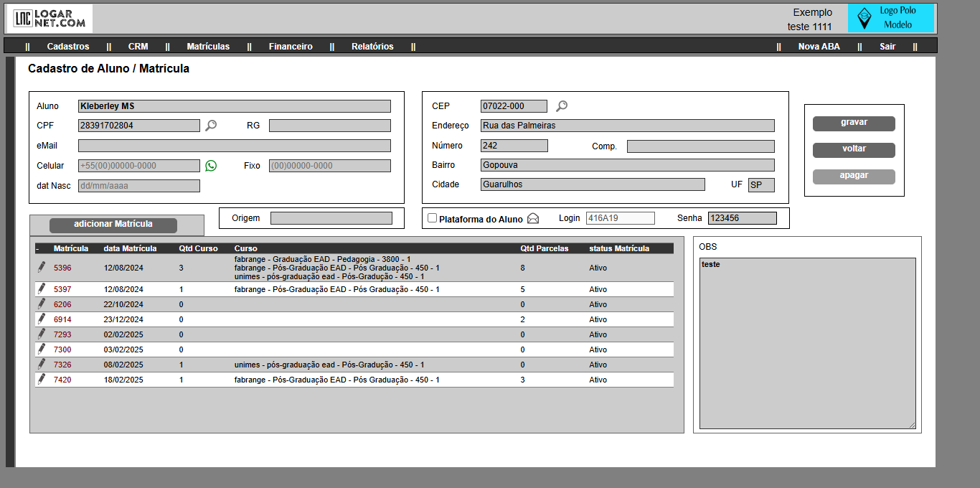Screen dimensions: 980x488
Task: Open matrícula link 5396
Action: pyautogui.click(x=62, y=268)
